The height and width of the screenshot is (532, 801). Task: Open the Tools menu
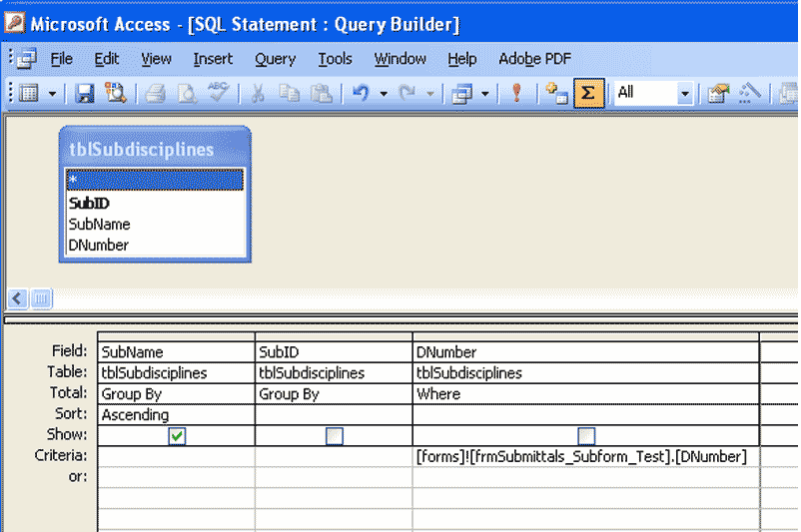tap(335, 59)
